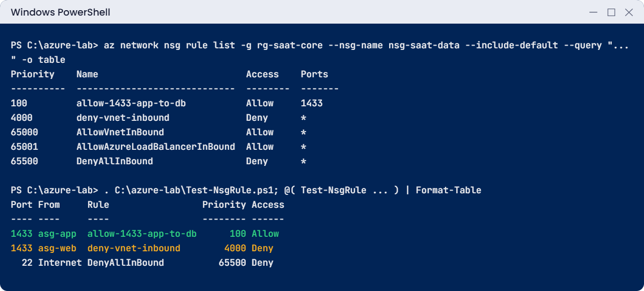Screen dimensions: 644x291
Task: Click the Internet source entry
Action: (x=60, y=263)
